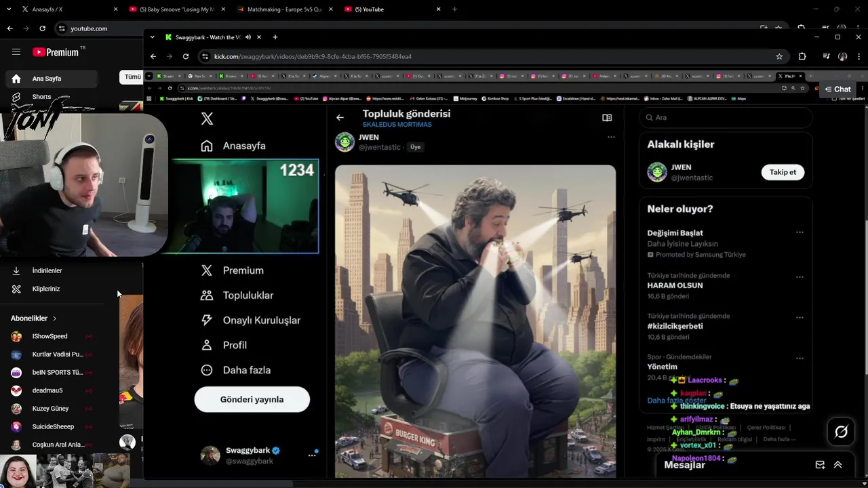Screen dimensions: 868x488
Task: Reload the youtube.com page
Action: point(42,28)
